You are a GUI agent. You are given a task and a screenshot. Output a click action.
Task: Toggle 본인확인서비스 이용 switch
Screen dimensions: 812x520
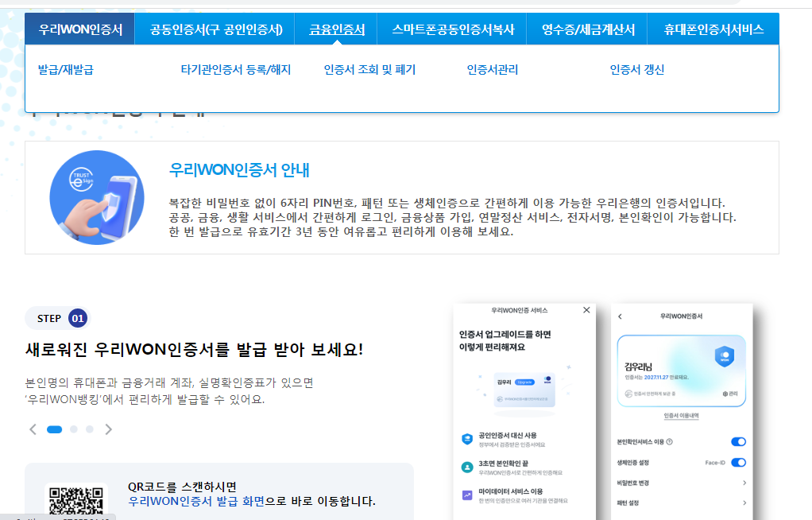click(x=738, y=442)
